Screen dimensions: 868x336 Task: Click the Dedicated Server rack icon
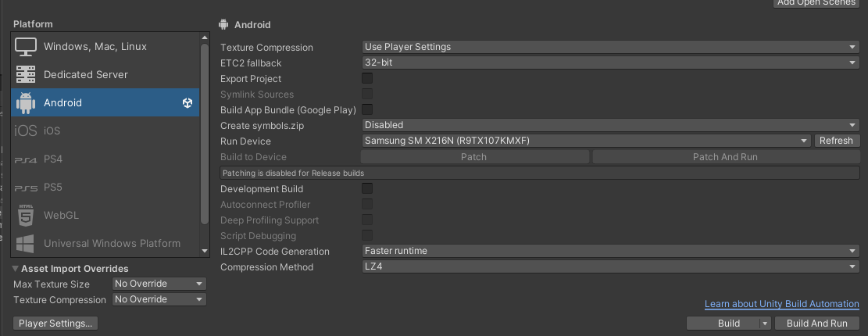(26, 75)
